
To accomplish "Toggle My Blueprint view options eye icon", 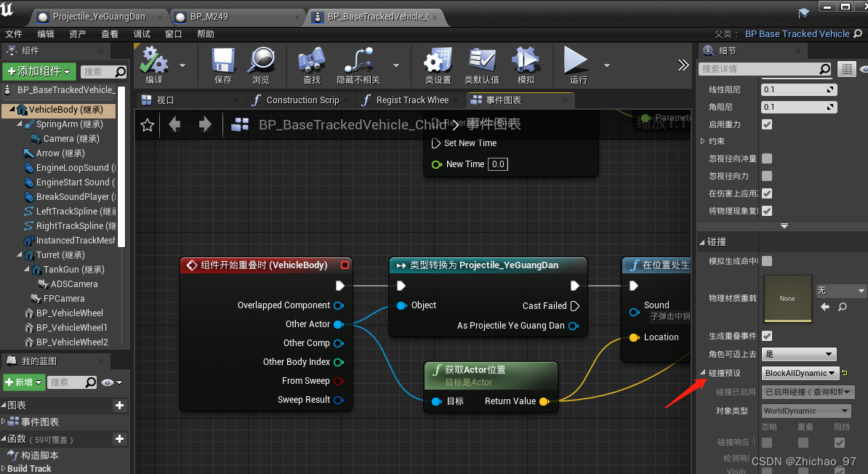I will (108, 382).
